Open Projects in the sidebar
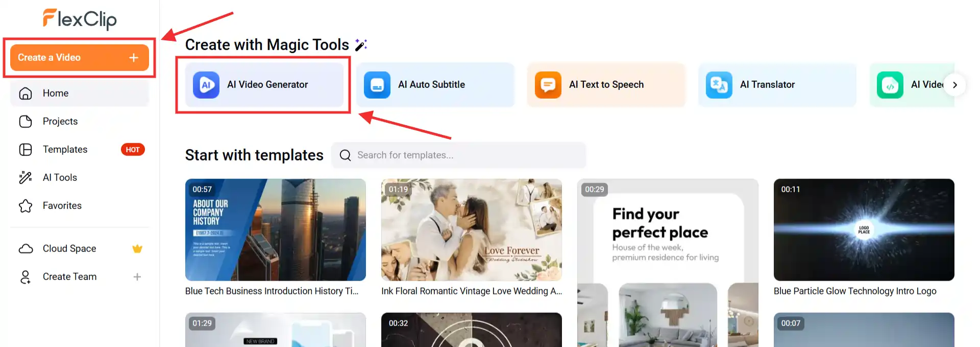 (79, 121)
